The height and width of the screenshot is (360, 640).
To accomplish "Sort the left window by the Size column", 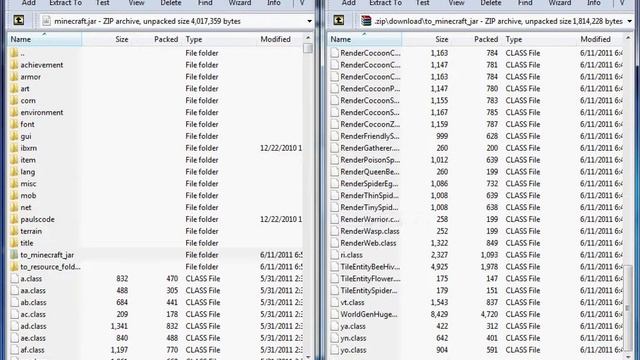I will 106,39.
